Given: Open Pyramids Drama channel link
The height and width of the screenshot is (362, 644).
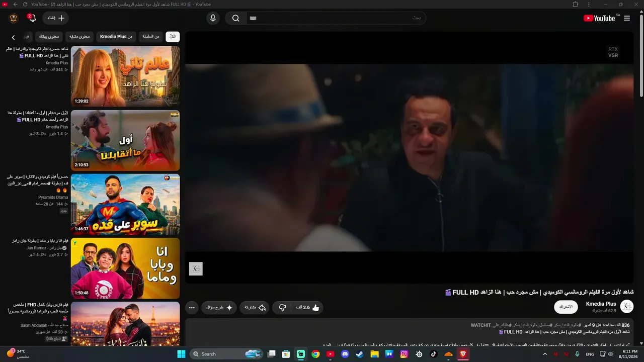Looking at the screenshot, I should click(x=53, y=197).
